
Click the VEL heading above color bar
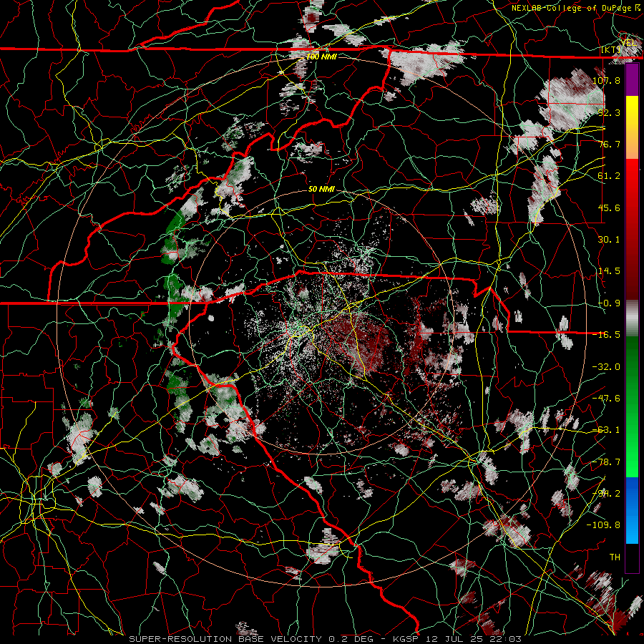coord(629,43)
